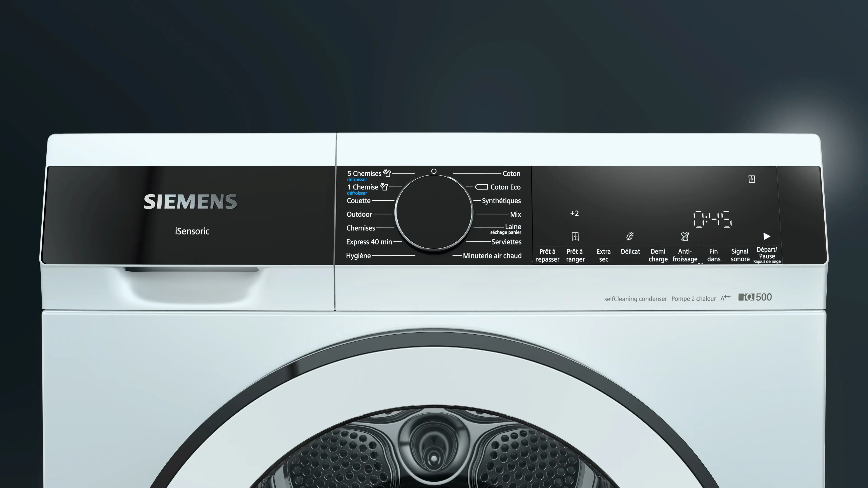
Task: Tap the feather icon above Délicat
Action: pyautogui.click(x=630, y=236)
